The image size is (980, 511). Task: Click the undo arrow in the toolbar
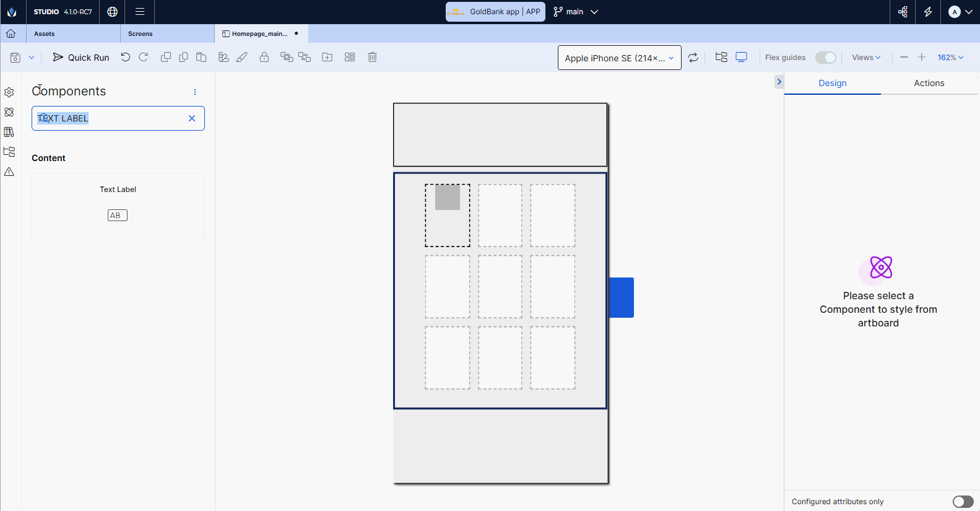click(126, 57)
